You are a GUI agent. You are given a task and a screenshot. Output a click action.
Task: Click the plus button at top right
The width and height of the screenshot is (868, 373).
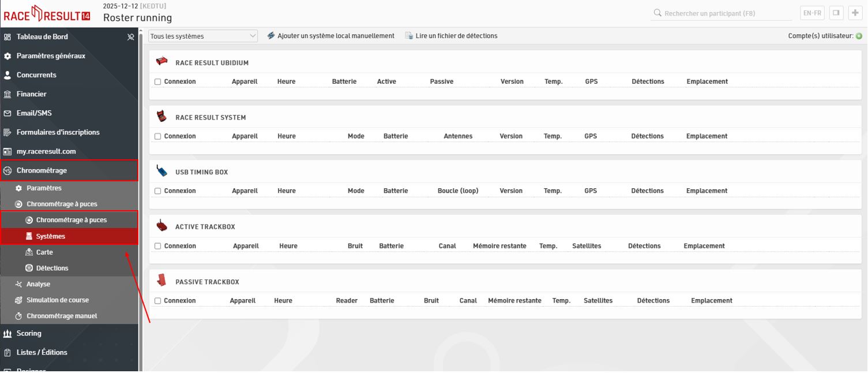tap(855, 13)
